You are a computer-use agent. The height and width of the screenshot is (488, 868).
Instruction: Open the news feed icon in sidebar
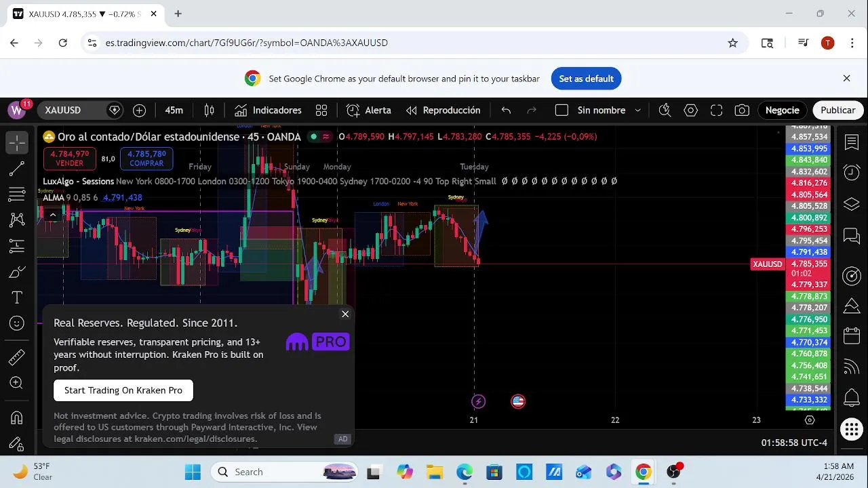[852, 367]
